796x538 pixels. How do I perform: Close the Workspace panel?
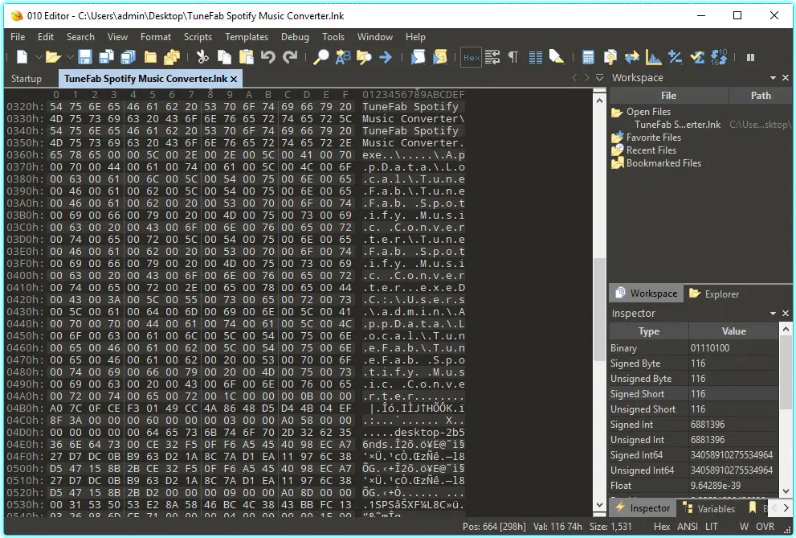tap(785, 78)
